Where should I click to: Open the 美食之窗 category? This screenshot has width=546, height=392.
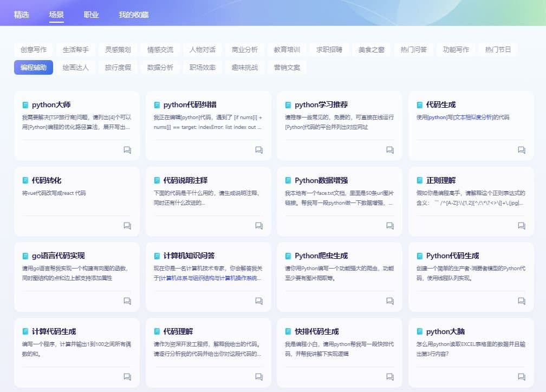coord(372,49)
